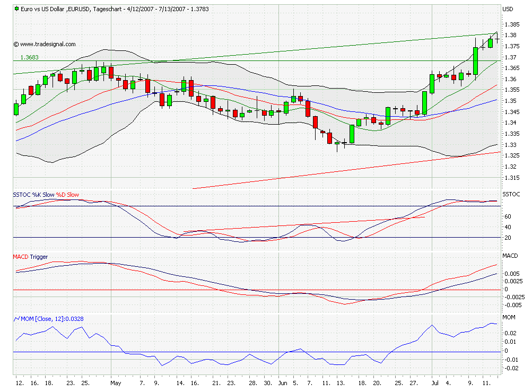
Task: Click the -0.02 value on the MOM axis
Action: [x=512, y=369]
